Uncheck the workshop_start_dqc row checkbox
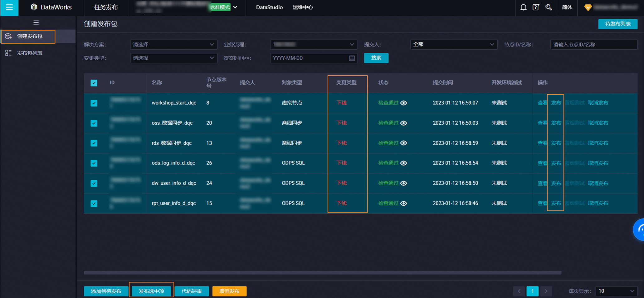Screen dimensions: 644x298 (94, 103)
